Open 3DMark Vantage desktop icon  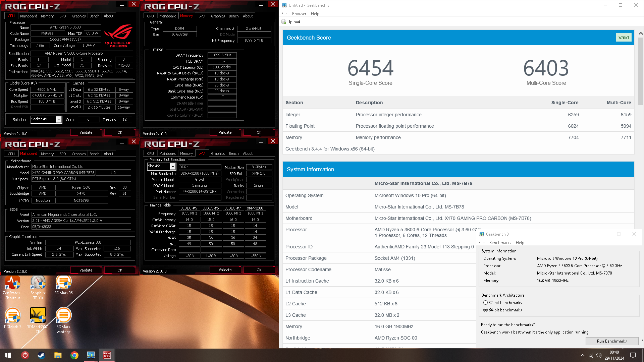pyautogui.click(x=63, y=320)
